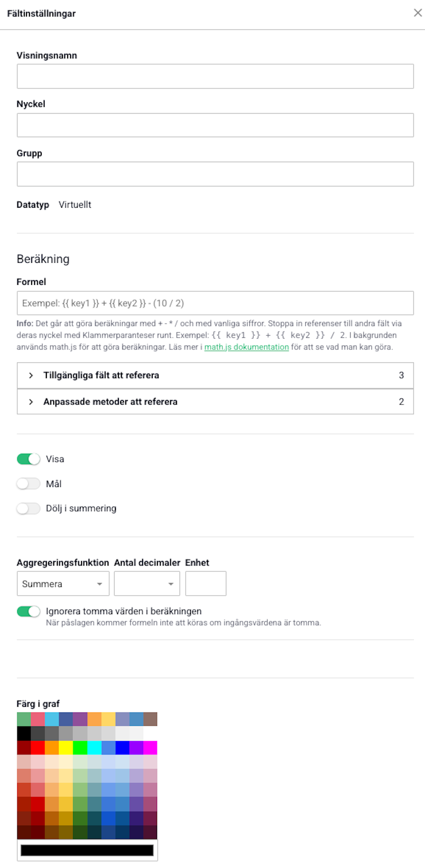Focus the Visningsnamn text field

tap(215, 76)
